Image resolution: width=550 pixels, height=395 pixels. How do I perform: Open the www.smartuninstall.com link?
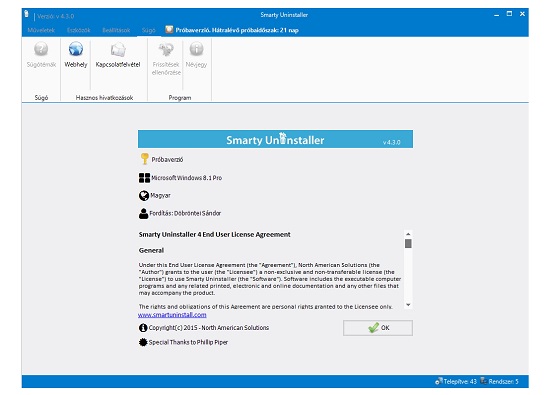(172, 315)
